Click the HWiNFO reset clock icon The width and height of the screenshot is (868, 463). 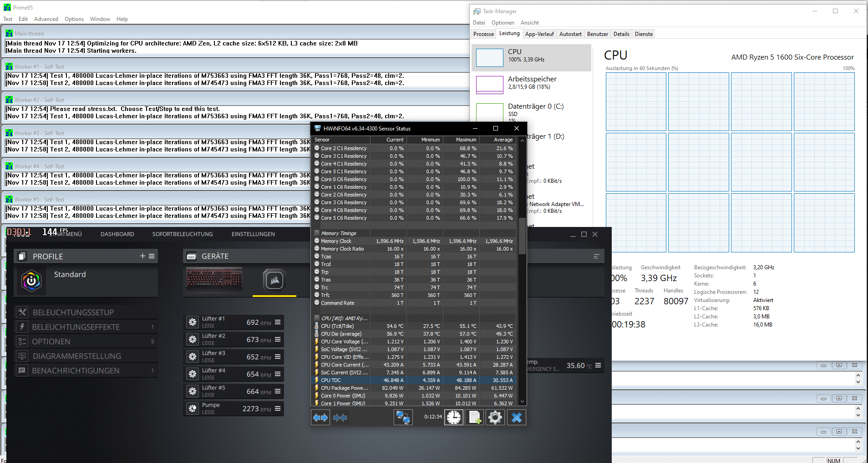(x=453, y=417)
